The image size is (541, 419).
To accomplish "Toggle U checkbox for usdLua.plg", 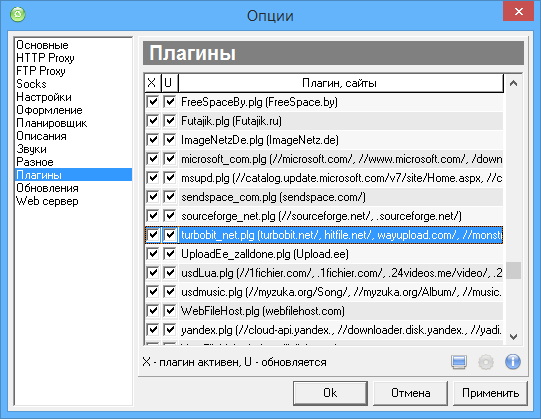I will [169, 273].
